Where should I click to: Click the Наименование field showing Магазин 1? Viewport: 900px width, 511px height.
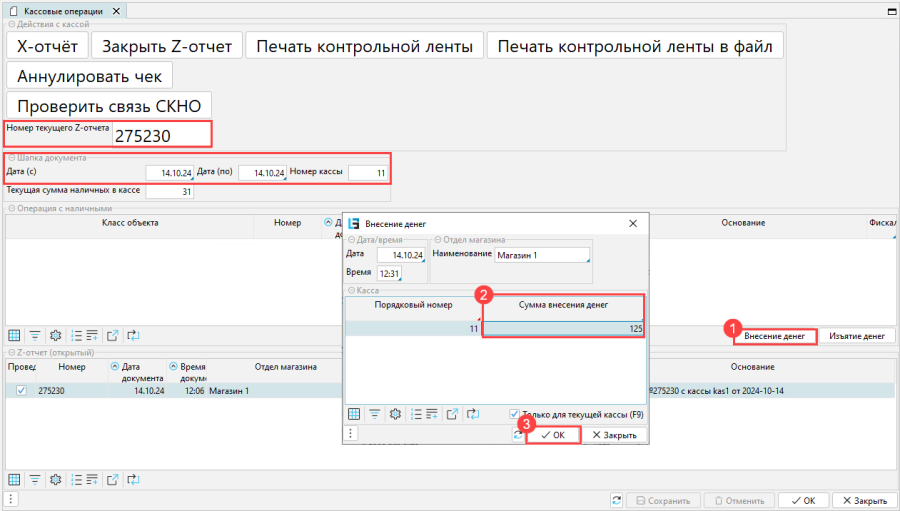coord(540,255)
